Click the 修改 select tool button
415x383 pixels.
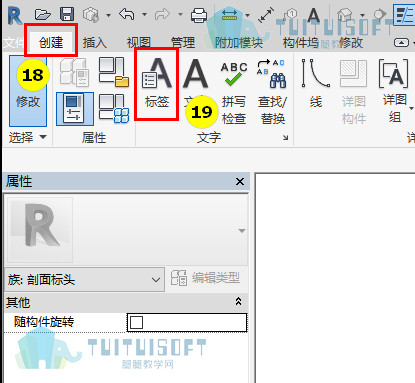(28, 91)
